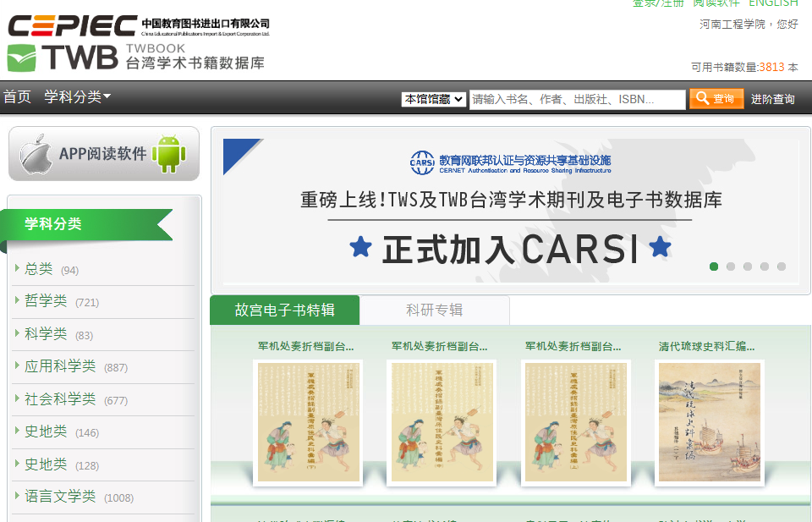Click the 登录/注册 link at top

(x=658, y=3)
